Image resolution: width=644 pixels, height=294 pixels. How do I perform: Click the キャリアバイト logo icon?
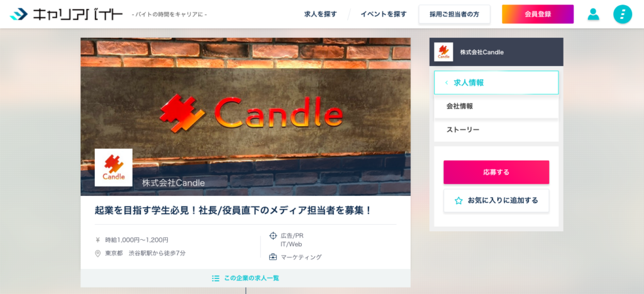click(19, 14)
